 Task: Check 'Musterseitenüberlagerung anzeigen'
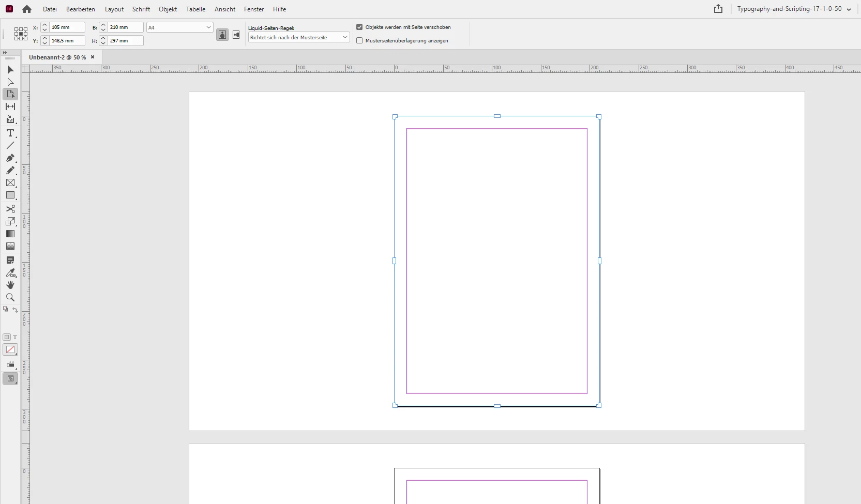(x=359, y=40)
